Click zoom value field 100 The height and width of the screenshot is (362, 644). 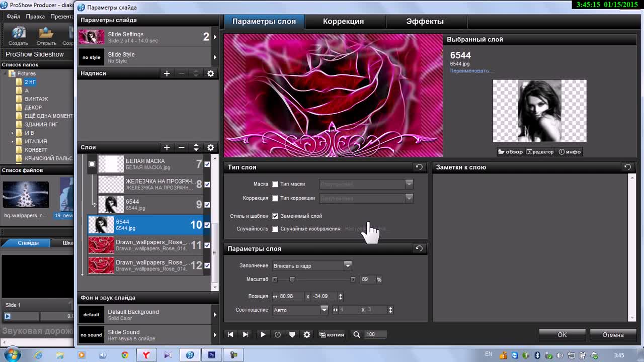tap(375, 334)
